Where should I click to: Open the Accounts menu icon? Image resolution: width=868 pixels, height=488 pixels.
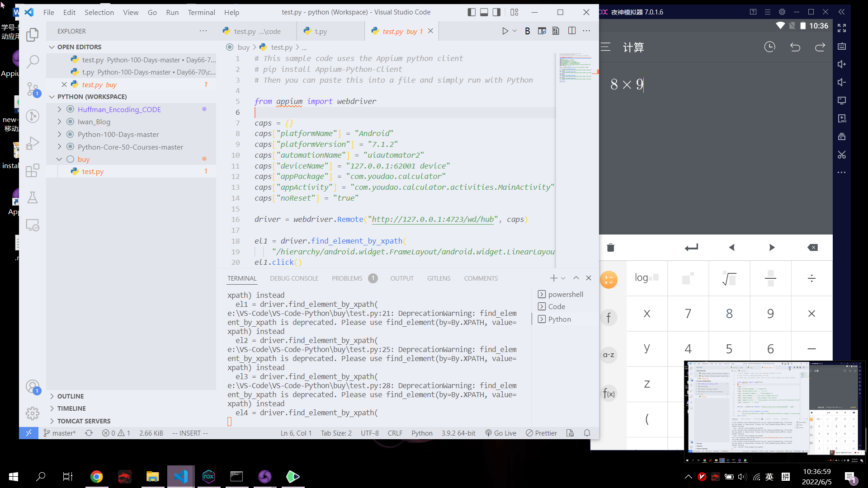point(33,386)
